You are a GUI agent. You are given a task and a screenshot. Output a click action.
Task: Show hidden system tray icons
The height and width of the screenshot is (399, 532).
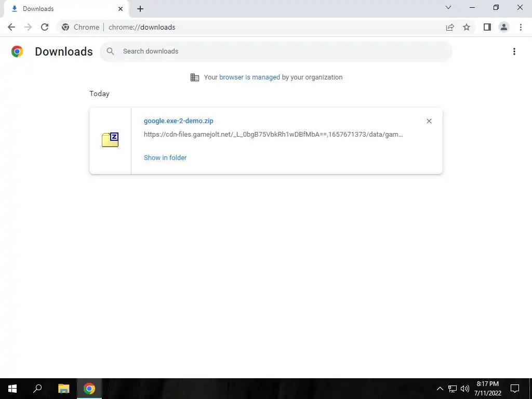(x=440, y=389)
